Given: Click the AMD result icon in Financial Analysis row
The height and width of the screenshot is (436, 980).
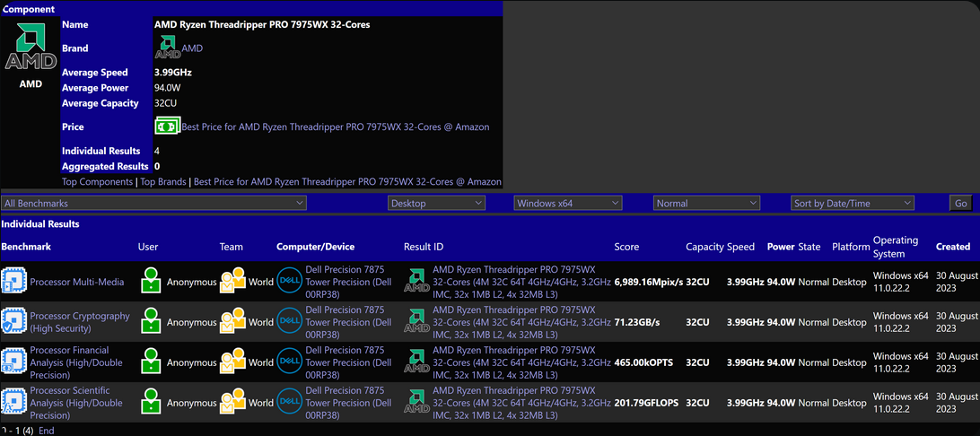Looking at the screenshot, I should click(417, 362).
